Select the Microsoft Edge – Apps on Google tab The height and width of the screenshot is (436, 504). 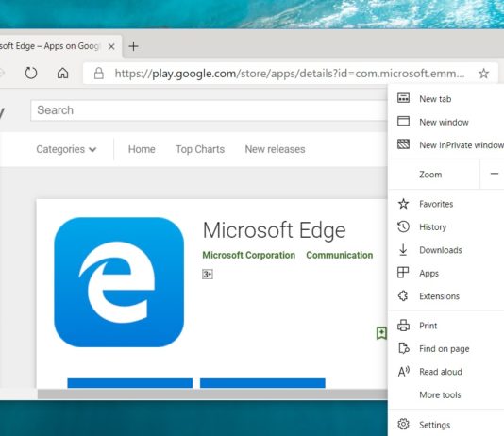60,46
